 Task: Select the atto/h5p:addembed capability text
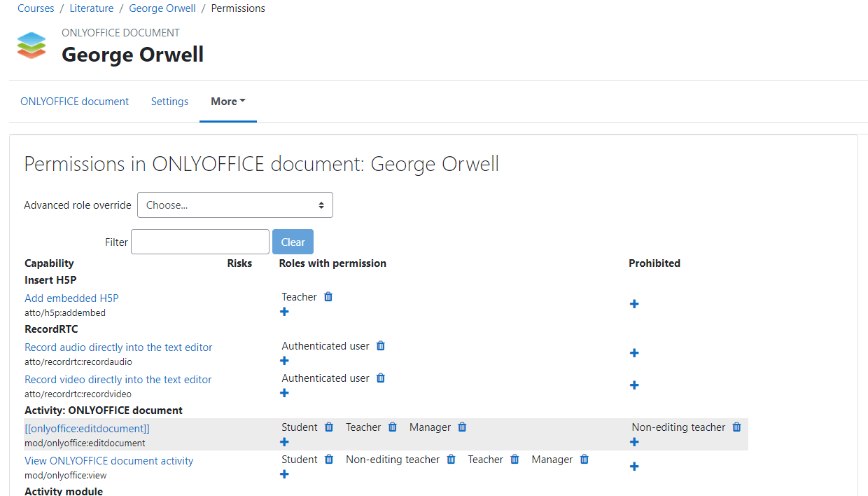coord(65,313)
